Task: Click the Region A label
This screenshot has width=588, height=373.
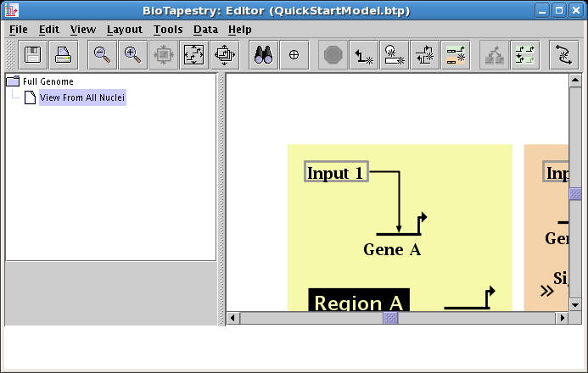Action: pyautogui.click(x=359, y=303)
